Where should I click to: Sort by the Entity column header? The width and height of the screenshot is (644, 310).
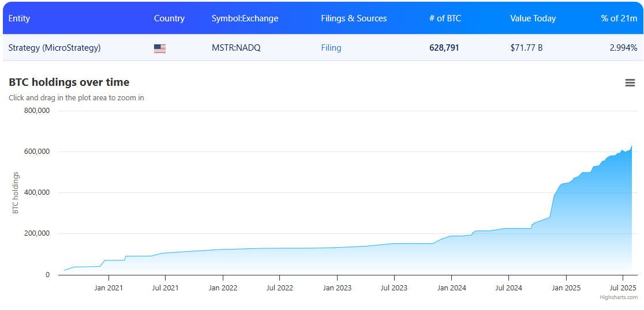click(19, 18)
